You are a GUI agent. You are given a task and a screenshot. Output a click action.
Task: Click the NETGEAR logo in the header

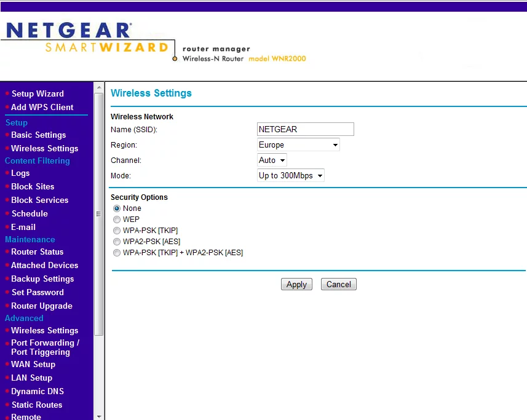pos(69,31)
